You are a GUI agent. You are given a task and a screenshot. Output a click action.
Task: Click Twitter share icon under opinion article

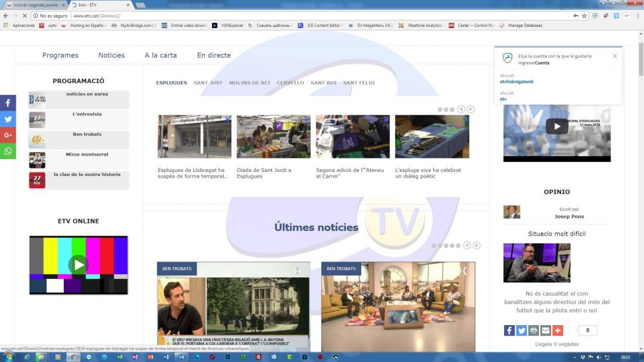click(521, 330)
